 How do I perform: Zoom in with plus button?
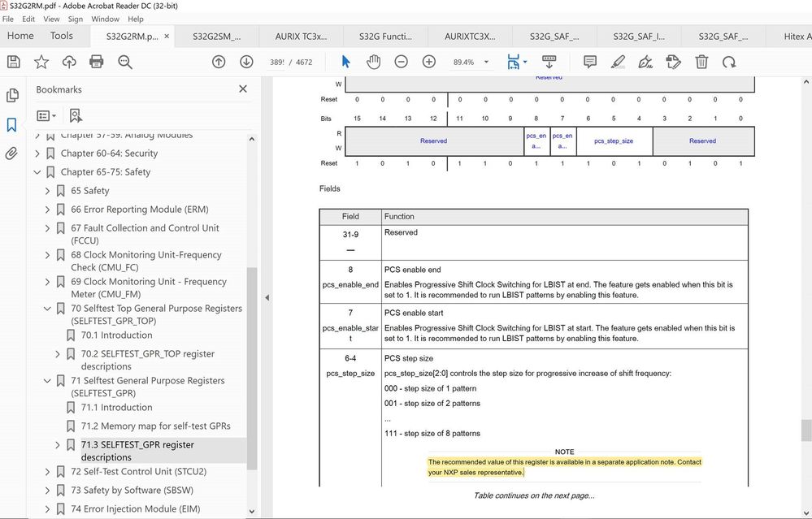[429, 62]
